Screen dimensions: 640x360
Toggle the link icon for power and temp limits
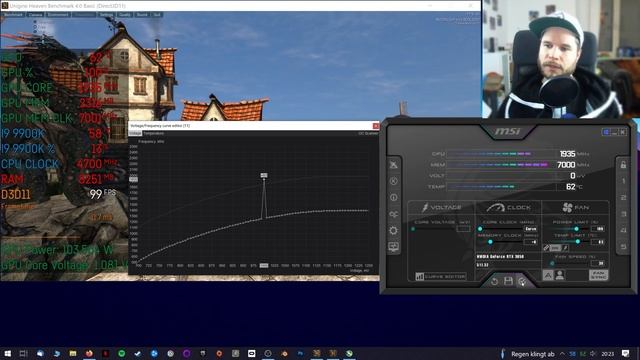pos(547,248)
